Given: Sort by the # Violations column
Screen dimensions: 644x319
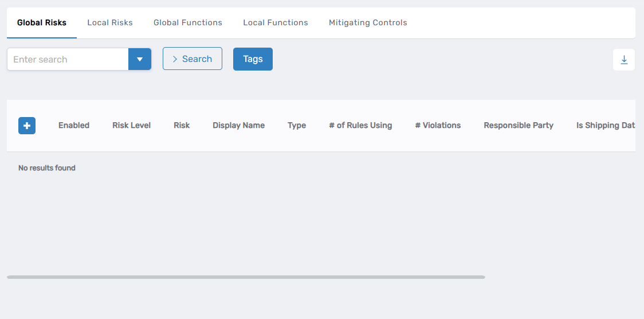Looking at the screenshot, I should tap(438, 126).
